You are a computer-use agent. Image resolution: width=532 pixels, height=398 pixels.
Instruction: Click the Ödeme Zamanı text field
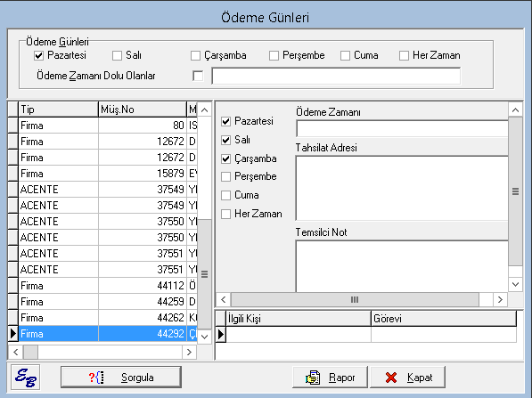403,129
